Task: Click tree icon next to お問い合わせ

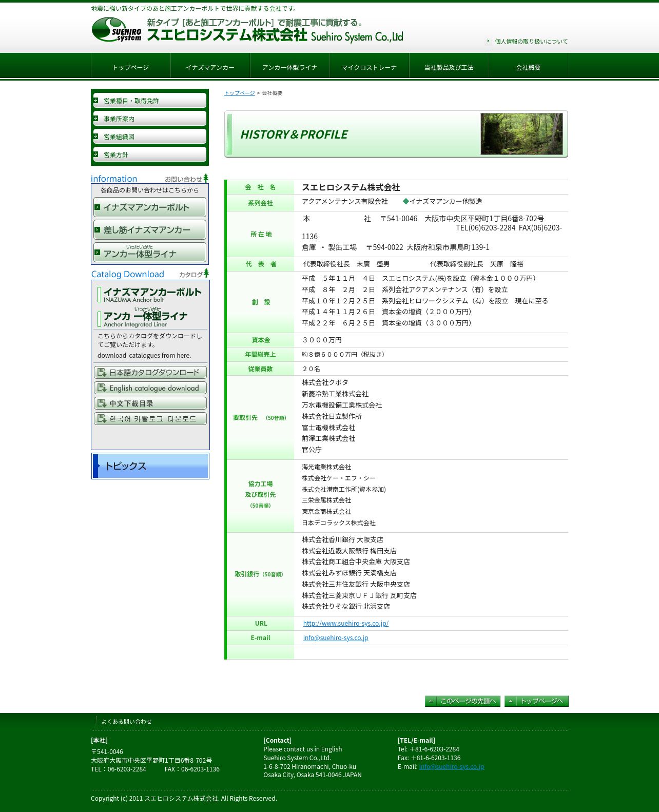Action: click(206, 178)
